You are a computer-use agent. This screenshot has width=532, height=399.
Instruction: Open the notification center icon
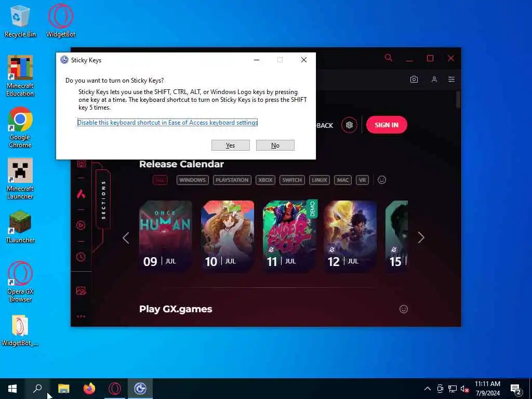(x=516, y=389)
